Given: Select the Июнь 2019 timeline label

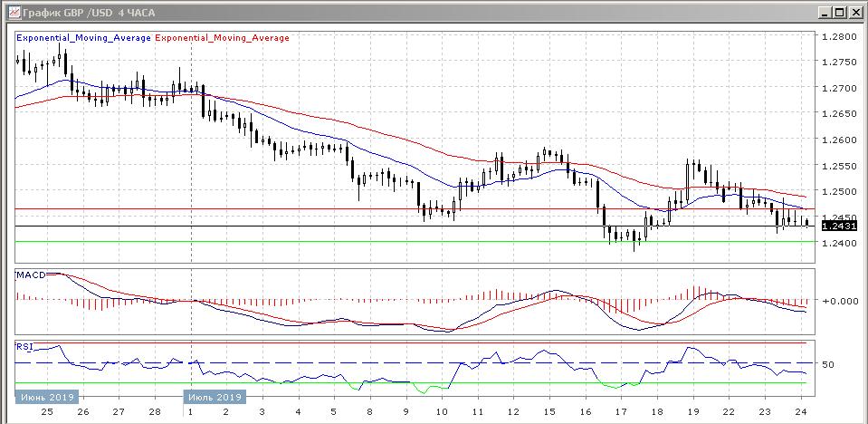Looking at the screenshot, I should [47, 398].
